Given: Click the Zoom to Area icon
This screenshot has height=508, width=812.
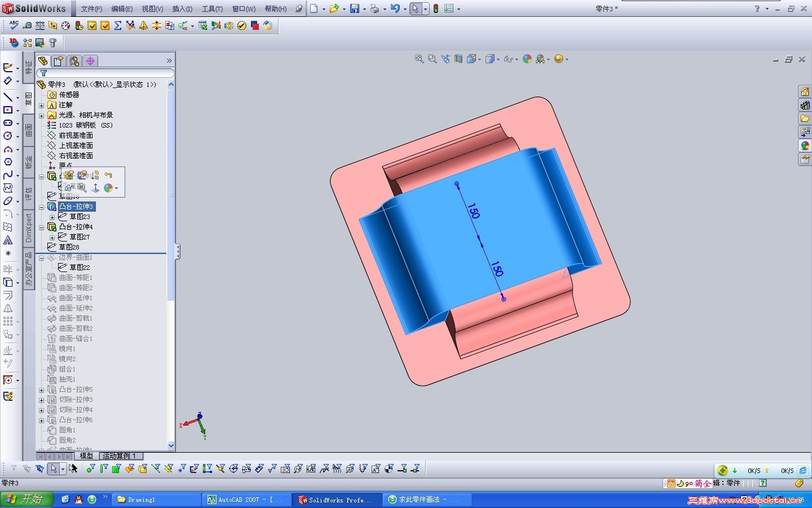Looking at the screenshot, I should coord(433,59).
